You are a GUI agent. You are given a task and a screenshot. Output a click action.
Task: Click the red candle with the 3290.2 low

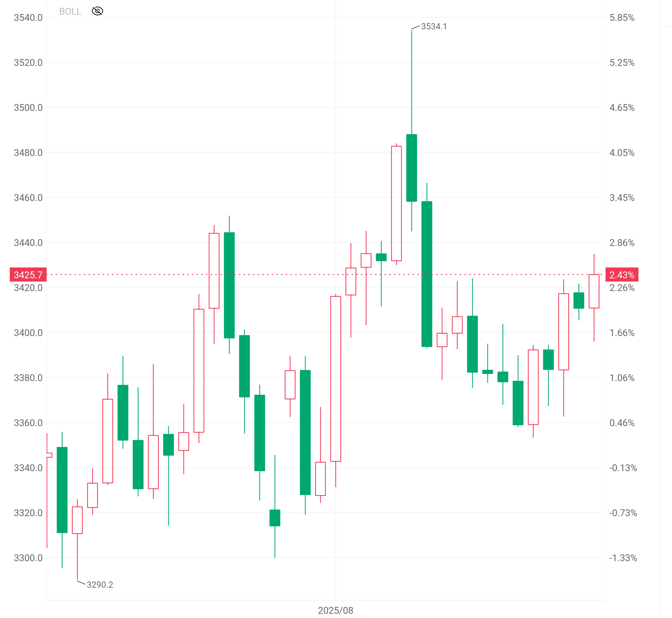77,520
